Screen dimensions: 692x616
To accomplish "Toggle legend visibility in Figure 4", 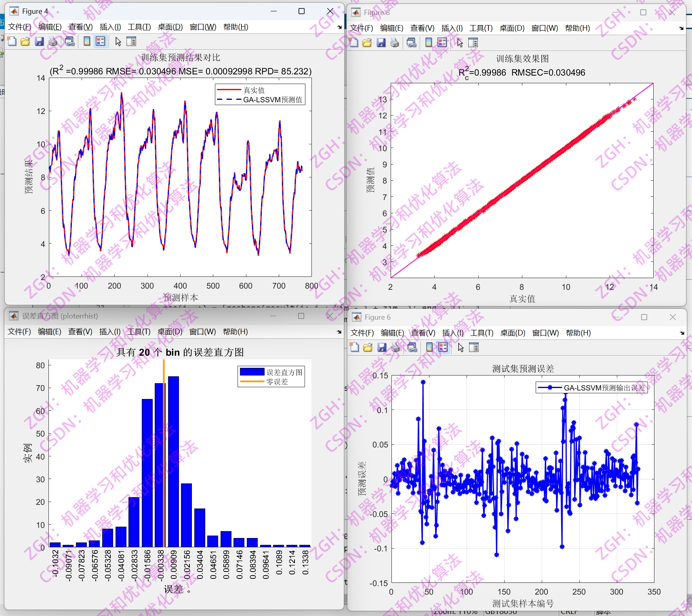I will point(101,41).
